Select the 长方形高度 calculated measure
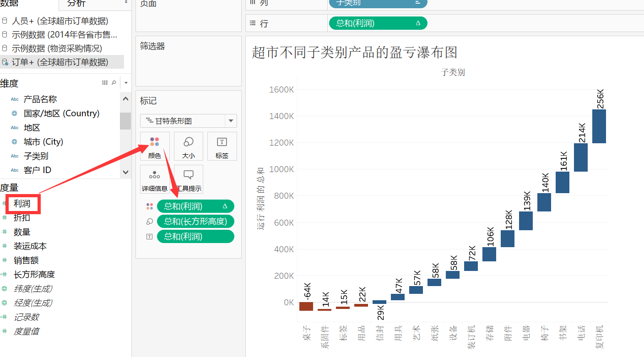 tap(34, 275)
